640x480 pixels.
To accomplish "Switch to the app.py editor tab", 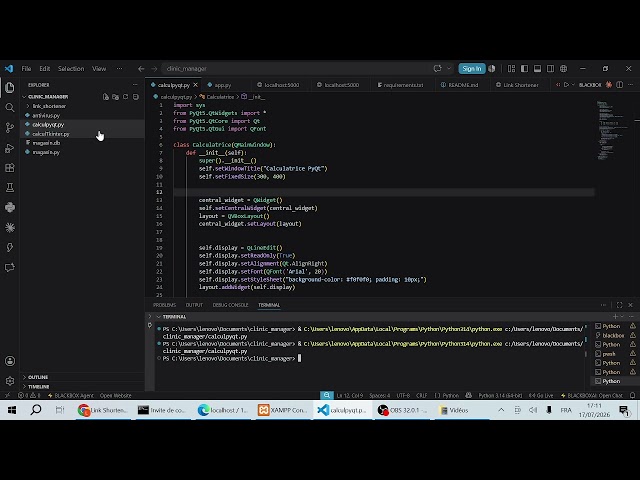I will pyautogui.click(x=222, y=85).
